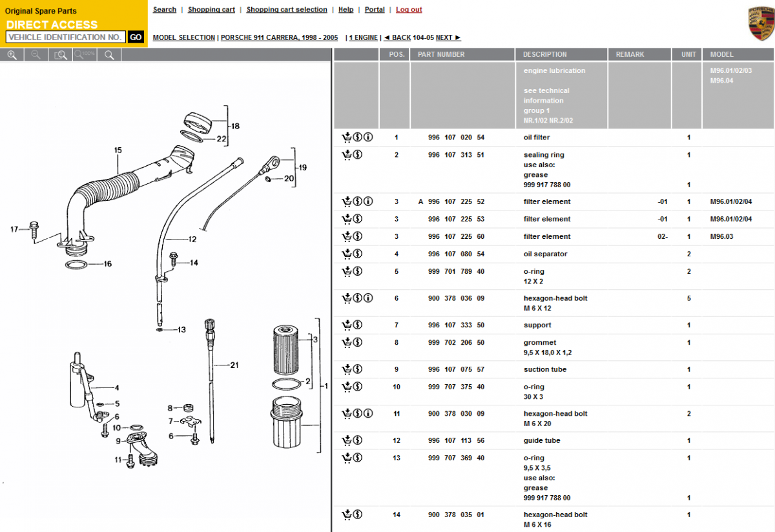Return to MODEL SELECTION breadcrumb
This screenshot has height=532, width=775.
click(183, 38)
